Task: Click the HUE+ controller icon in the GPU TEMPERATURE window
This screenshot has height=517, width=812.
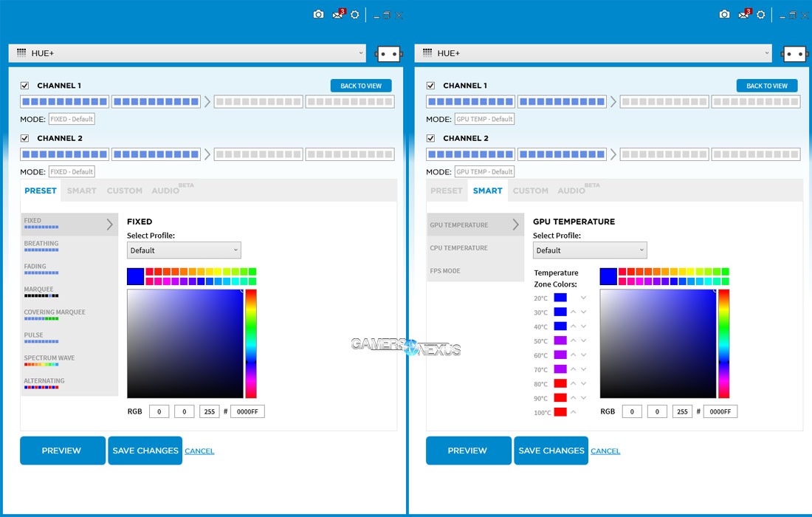Action: [x=794, y=53]
